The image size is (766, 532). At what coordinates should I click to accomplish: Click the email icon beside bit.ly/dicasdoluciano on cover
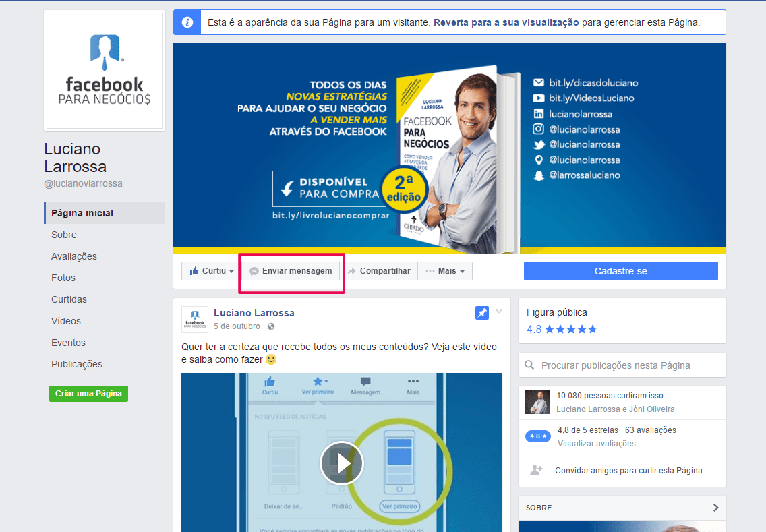(x=538, y=82)
